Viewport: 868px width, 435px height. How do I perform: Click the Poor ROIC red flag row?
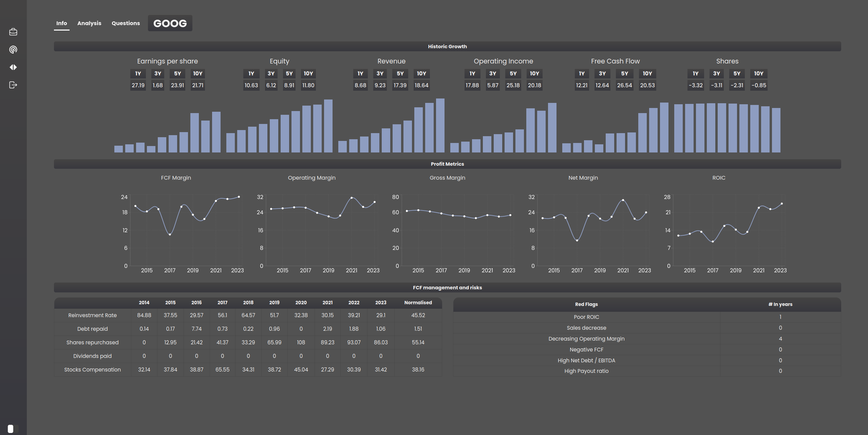point(647,317)
